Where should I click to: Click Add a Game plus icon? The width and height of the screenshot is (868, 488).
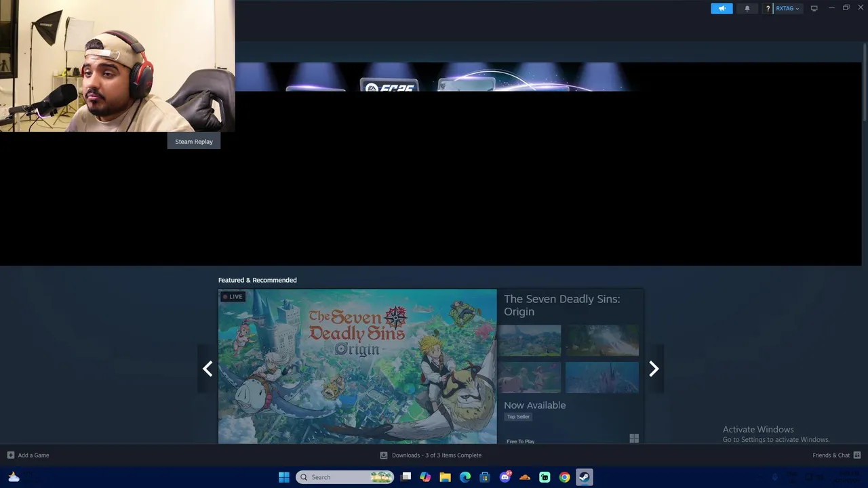click(x=10, y=455)
